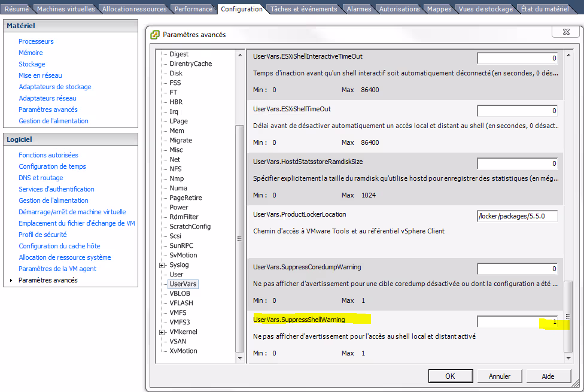Click the ProductLockerLocation path field
The height and width of the screenshot is (392, 584).
(x=517, y=216)
